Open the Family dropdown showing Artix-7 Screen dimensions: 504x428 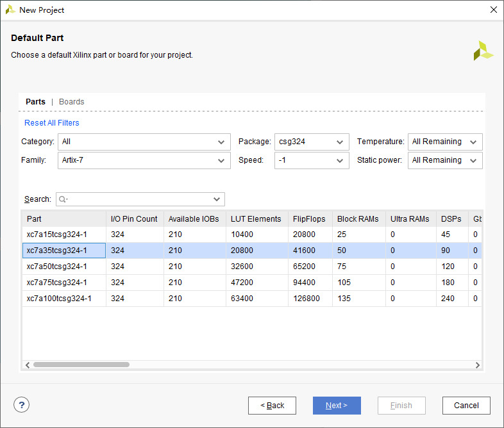pyautogui.click(x=144, y=161)
